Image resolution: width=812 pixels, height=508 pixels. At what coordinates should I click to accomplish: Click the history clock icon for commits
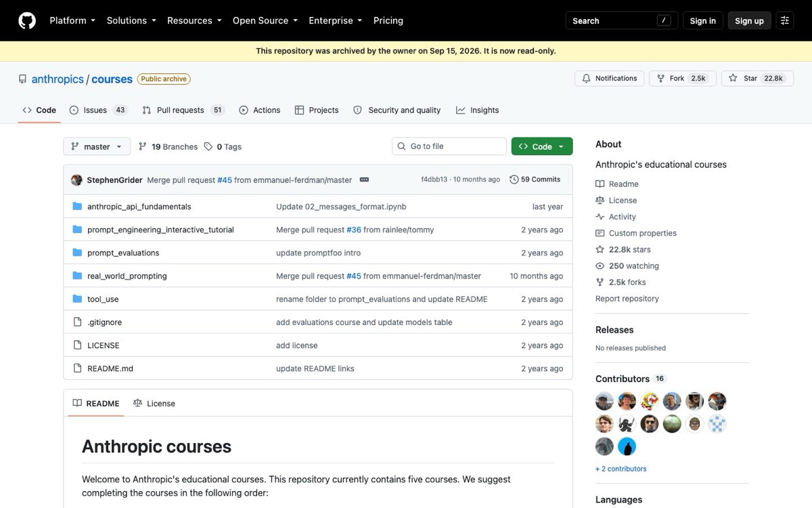pos(514,179)
